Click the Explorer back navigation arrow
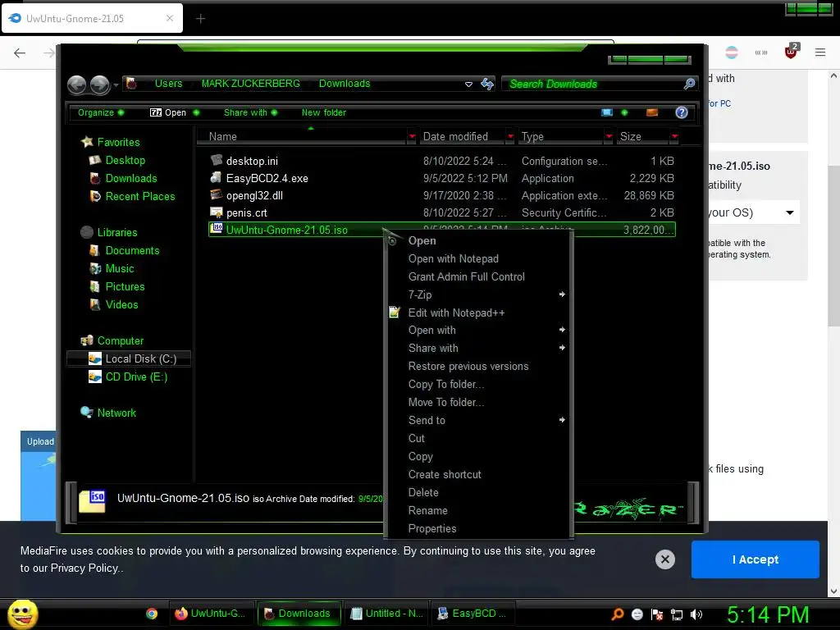840x630 pixels. pyautogui.click(x=76, y=84)
